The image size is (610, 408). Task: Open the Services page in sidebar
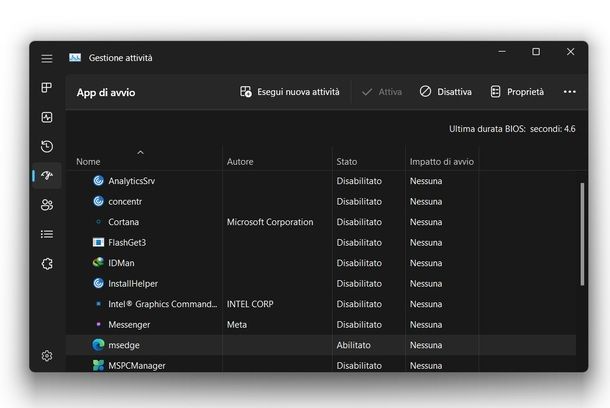pos(47,264)
